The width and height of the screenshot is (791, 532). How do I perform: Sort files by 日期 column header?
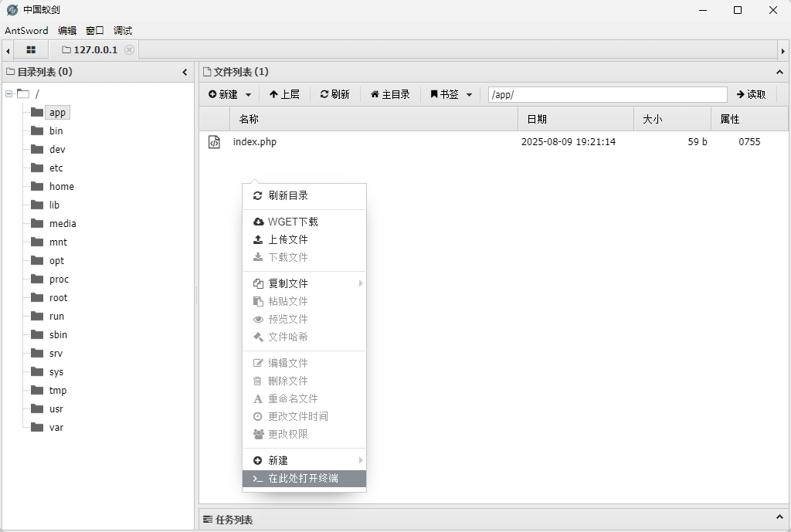point(537,120)
